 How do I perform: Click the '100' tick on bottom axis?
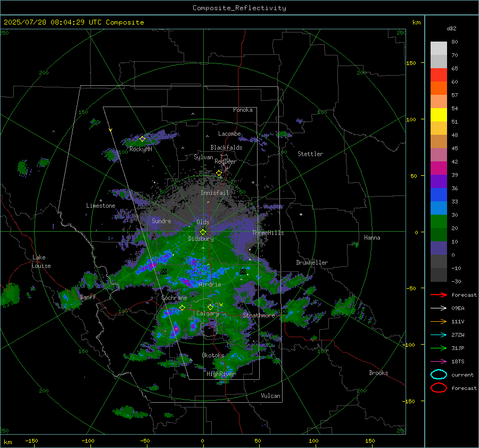[313, 441]
